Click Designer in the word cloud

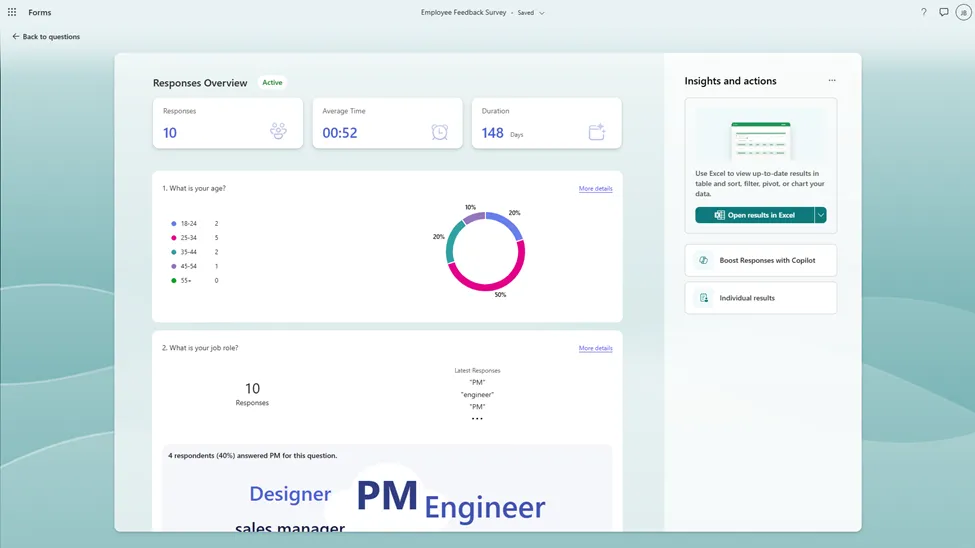click(290, 494)
